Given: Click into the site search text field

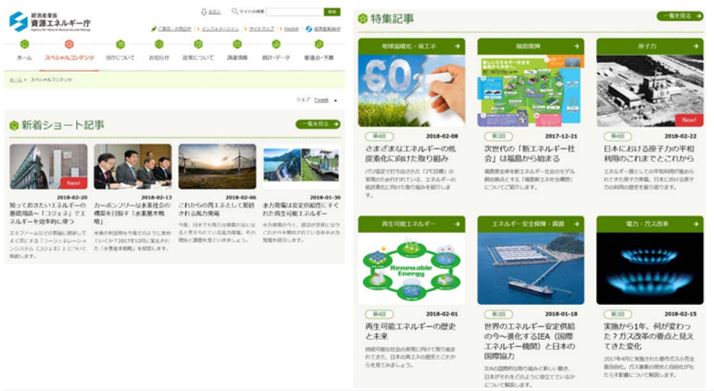Looking at the screenshot, I should pyautogui.click(x=295, y=11).
